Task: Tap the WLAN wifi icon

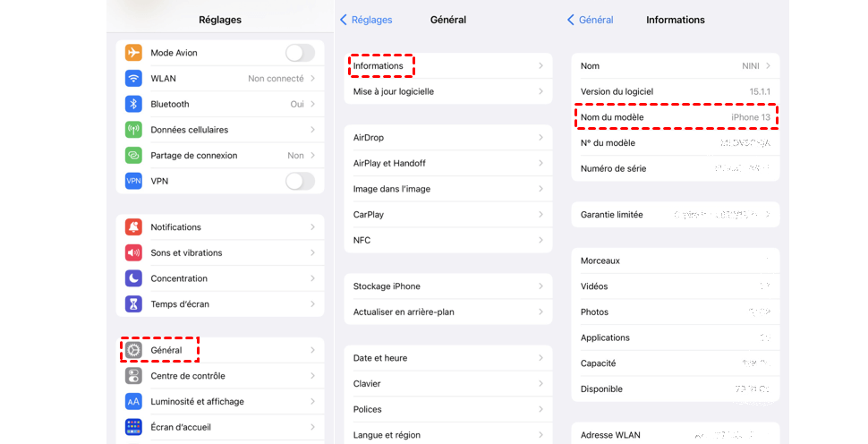Action: click(x=133, y=79)
